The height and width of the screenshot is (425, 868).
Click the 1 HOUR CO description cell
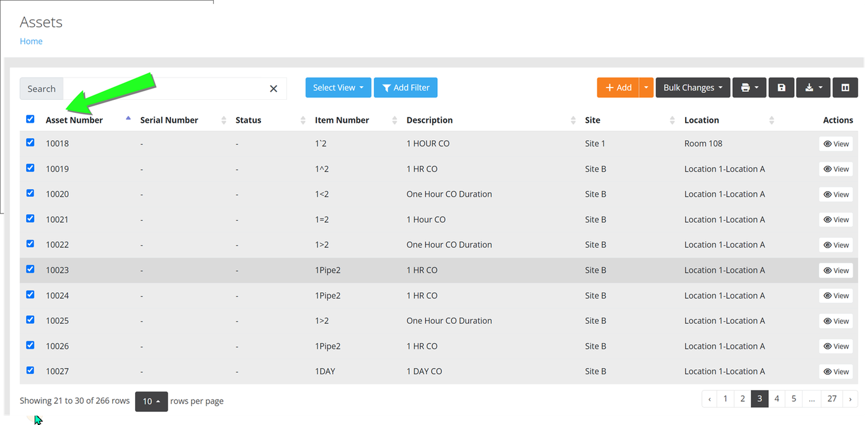428,143
